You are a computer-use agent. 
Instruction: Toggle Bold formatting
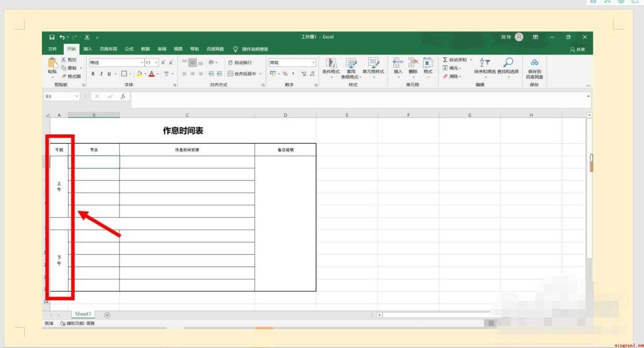(x=93, y=74)
